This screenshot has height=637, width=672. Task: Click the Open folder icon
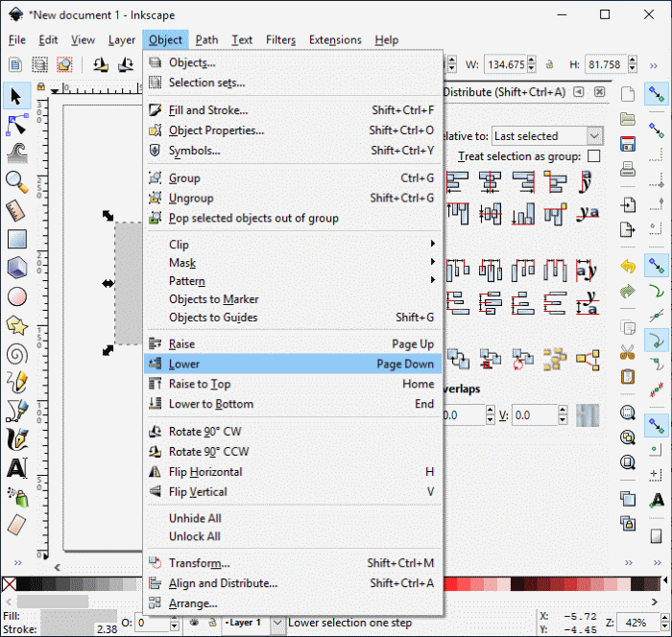point(628,119)
